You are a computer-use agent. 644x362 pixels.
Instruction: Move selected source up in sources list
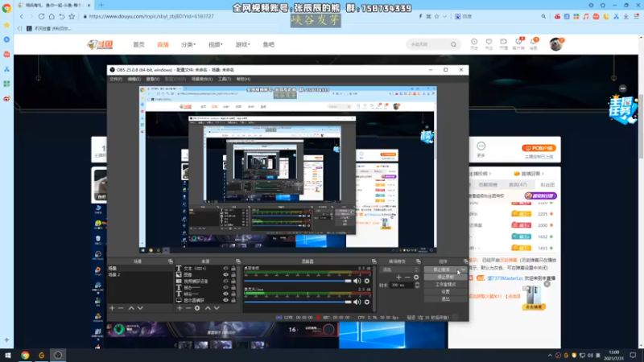pyautogui.click(x=208, y=308)
